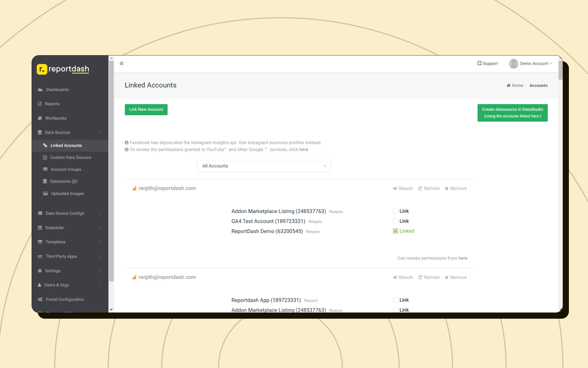Click the Portal Configuration gears icon
Image resolution: width=588 pixels, height=368 pixels.
[x=40, y=300]
